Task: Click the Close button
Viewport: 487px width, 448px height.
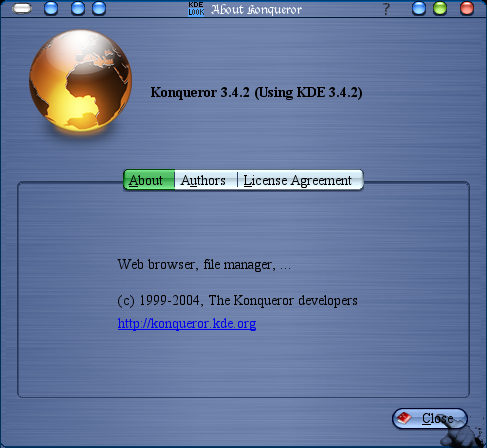Action: click(x=430, y=418)
